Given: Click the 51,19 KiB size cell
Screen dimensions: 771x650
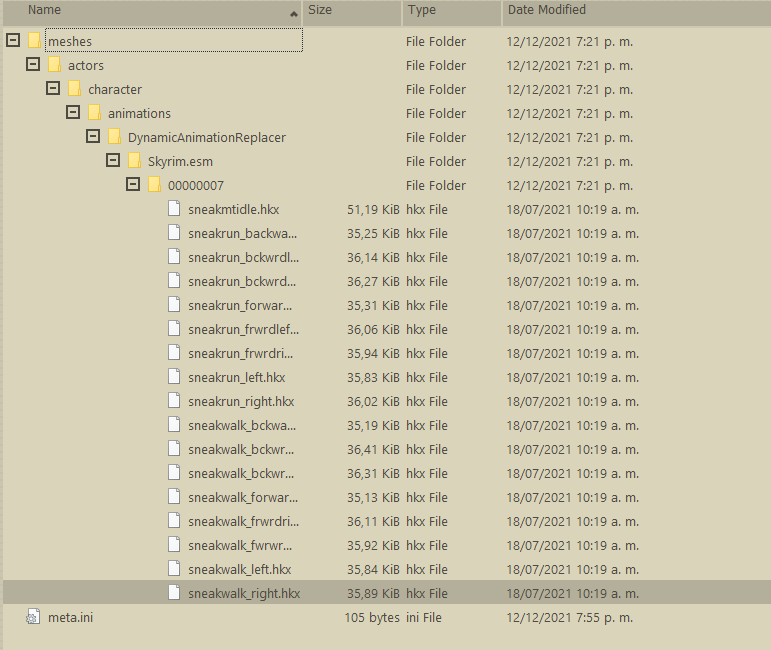Looking at the screenshot, I should coord(373,209).
